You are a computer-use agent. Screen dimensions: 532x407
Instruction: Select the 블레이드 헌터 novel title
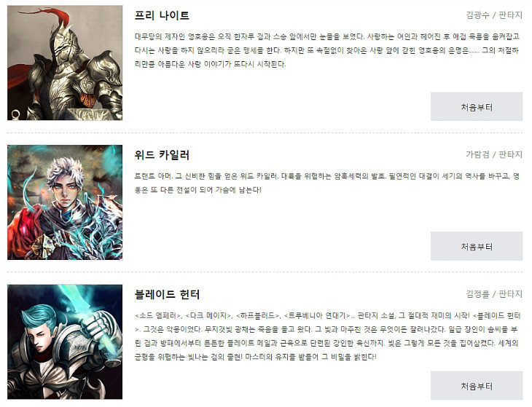[167, 294]
